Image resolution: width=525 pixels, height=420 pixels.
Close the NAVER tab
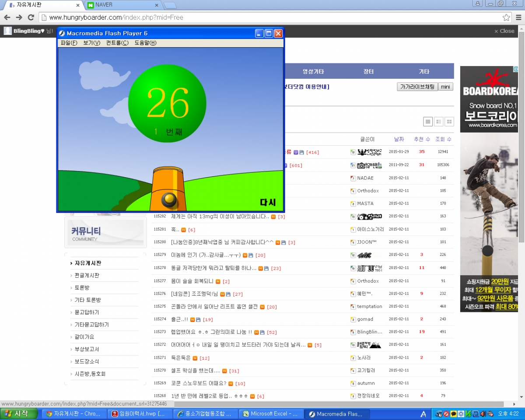click(x=157, y=5)
